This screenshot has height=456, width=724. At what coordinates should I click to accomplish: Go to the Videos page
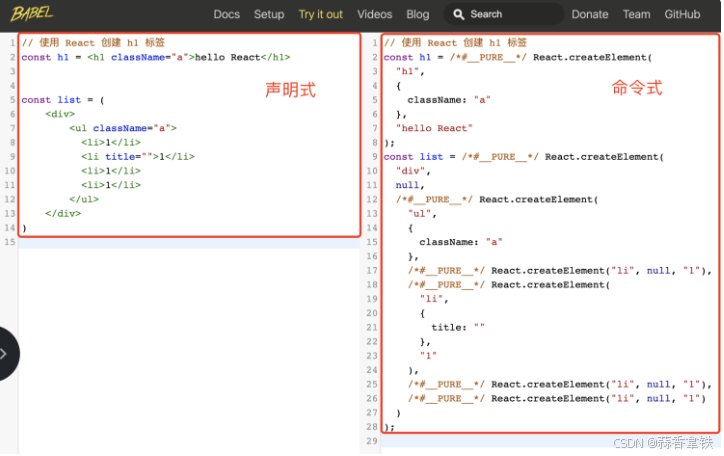[374, 14]
